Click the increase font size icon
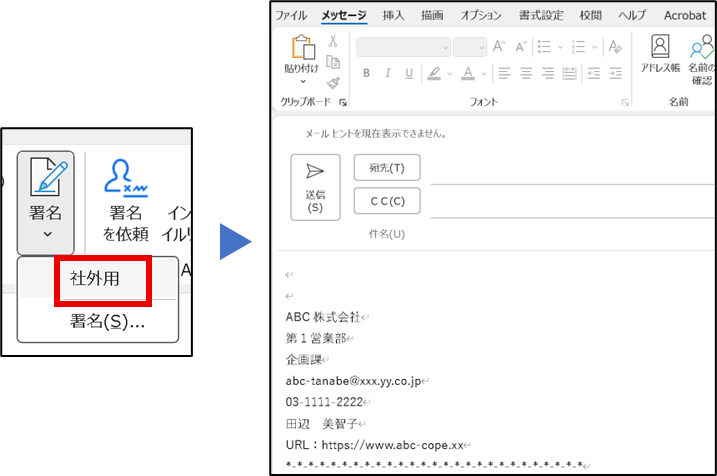 tap(499, 46)
